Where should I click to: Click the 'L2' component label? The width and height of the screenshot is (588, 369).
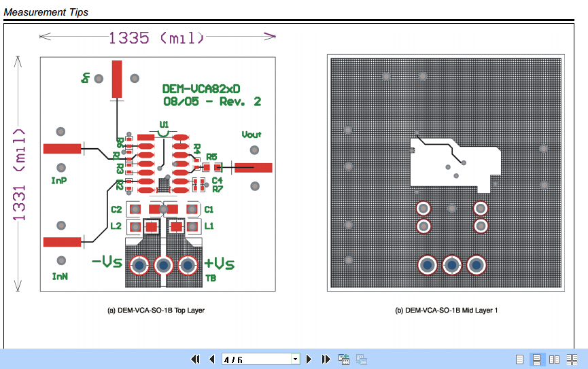tap(116, 226)
